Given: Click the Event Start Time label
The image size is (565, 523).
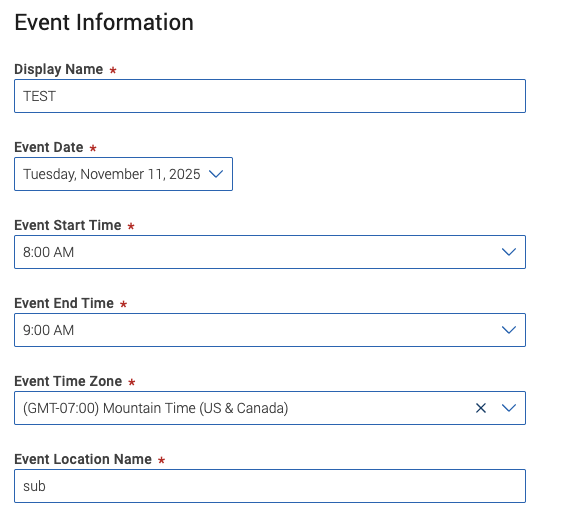Looking at the screenshot, I should tap(68, 225).
